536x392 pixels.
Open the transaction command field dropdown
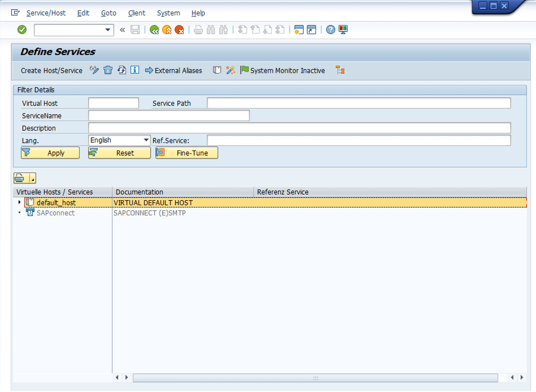(107, 30)
